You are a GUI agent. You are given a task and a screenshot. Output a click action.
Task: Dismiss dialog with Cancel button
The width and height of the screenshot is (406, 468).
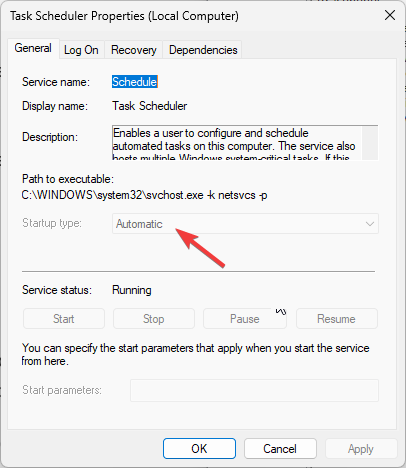280,449
